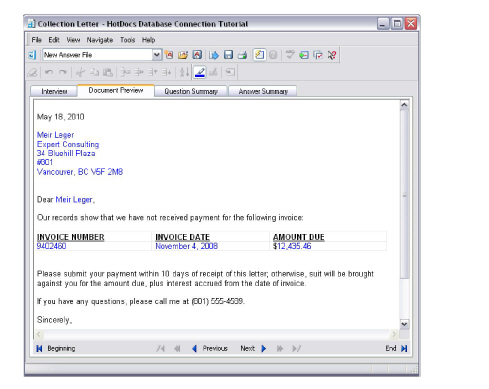Toggle the highlighted yellow note toolbar icon

pyautogui.click(x=259, y=55)
